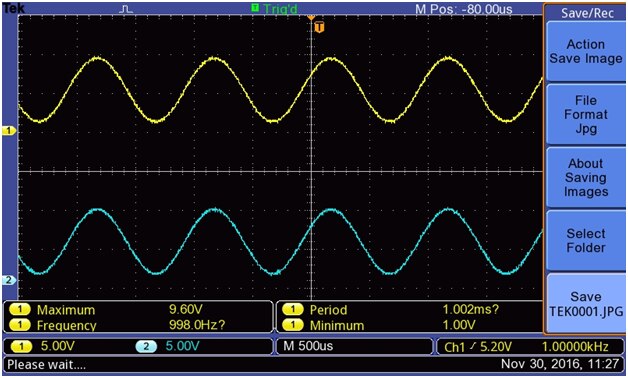
Task: Select the File Format Jpg option
Action: click(x=586, y=115)
